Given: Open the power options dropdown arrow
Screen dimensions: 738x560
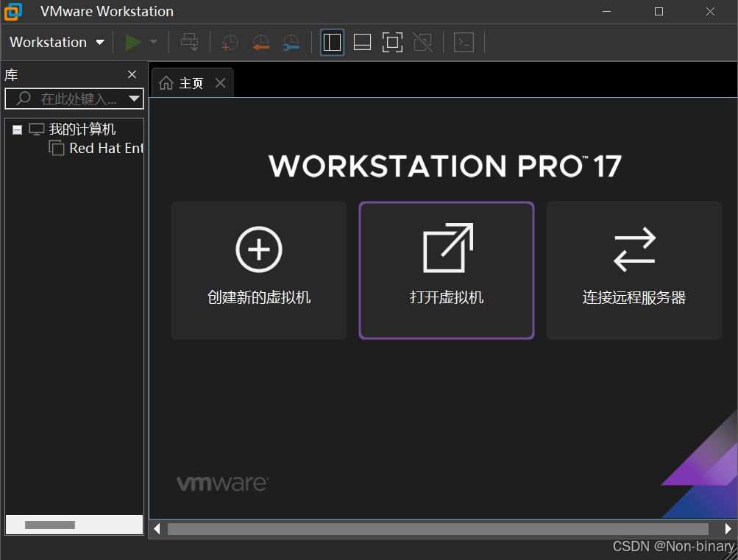Looking at the screenshot, I should coord(154,43).
